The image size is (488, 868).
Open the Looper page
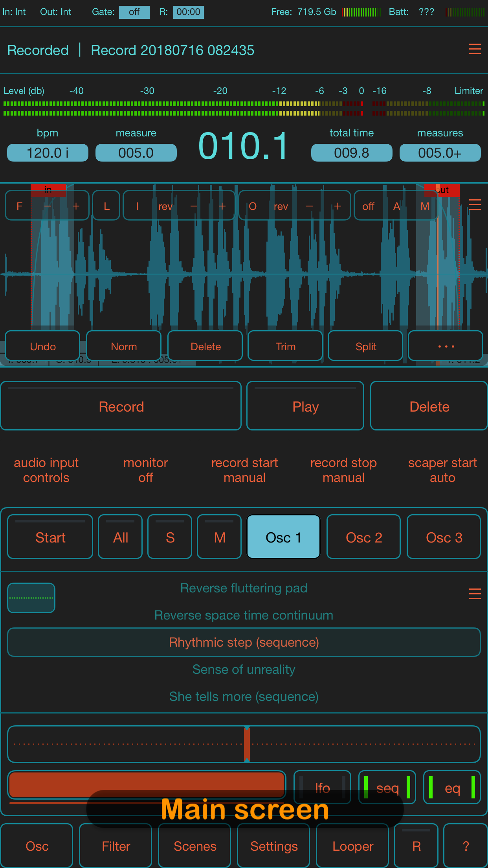tap(353, 846)
